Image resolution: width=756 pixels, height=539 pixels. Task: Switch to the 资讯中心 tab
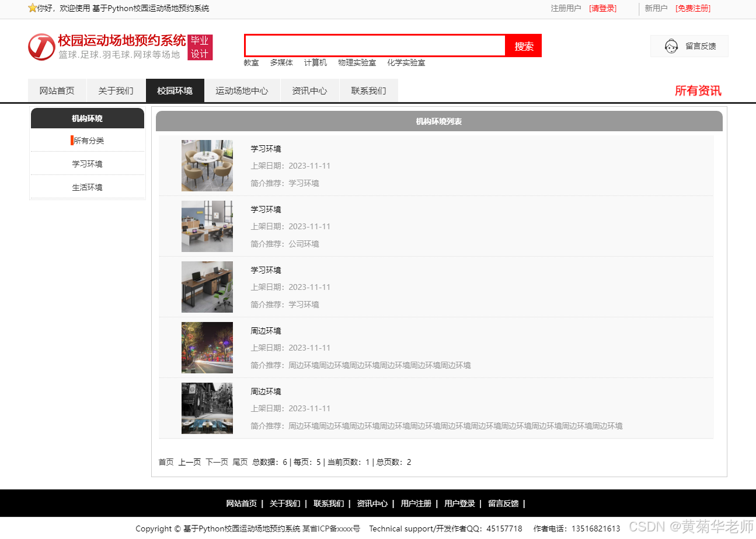[309, 90]
